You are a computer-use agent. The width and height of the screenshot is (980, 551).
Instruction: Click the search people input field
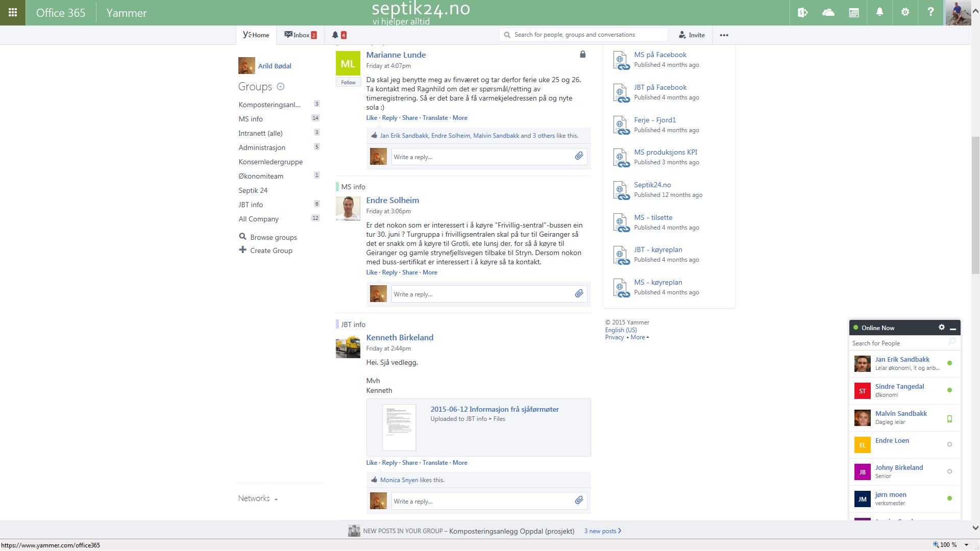pos(898,343)
